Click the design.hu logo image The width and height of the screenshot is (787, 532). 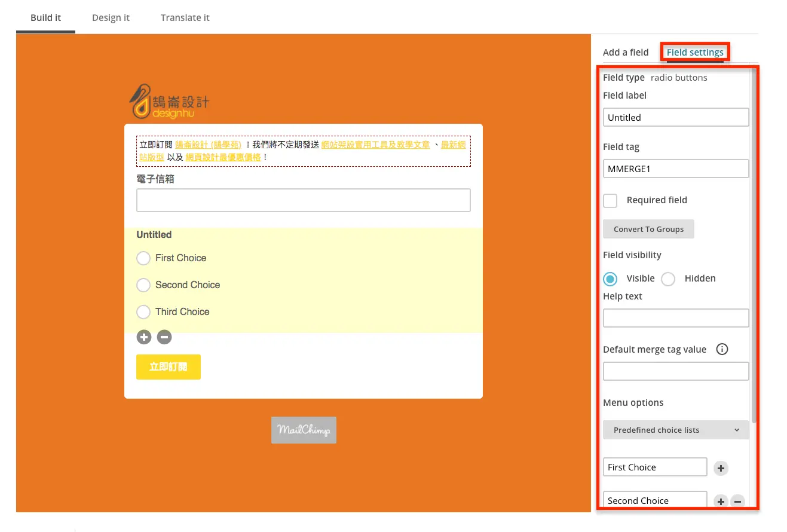click(169, 102)
